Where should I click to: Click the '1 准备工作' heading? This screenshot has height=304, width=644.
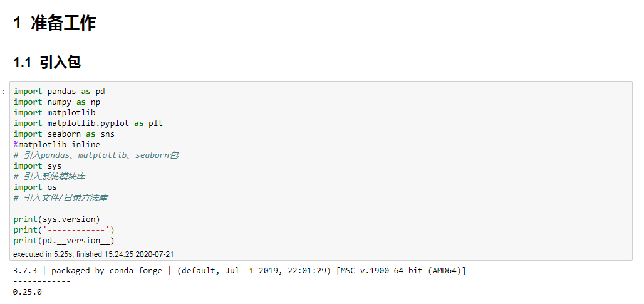[x=55, y=23]
